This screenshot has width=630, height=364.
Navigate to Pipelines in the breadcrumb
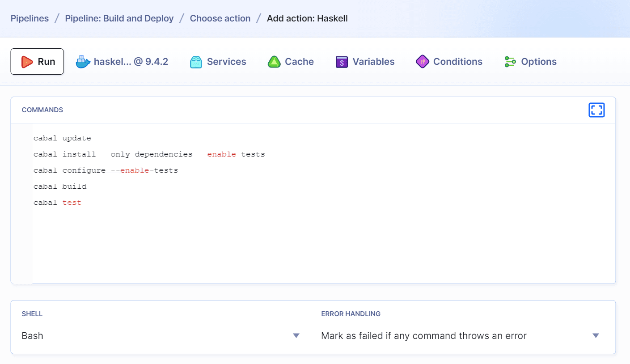[x=30, y=18]
